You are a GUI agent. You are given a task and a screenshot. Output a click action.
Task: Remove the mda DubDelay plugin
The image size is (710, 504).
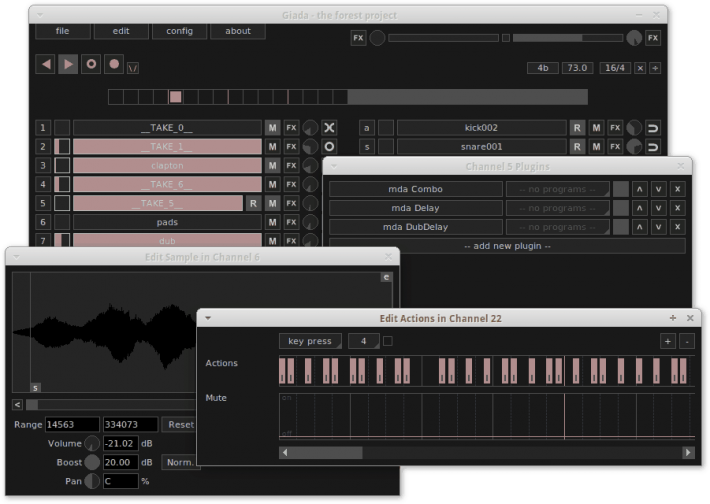[x=677, y=227]
